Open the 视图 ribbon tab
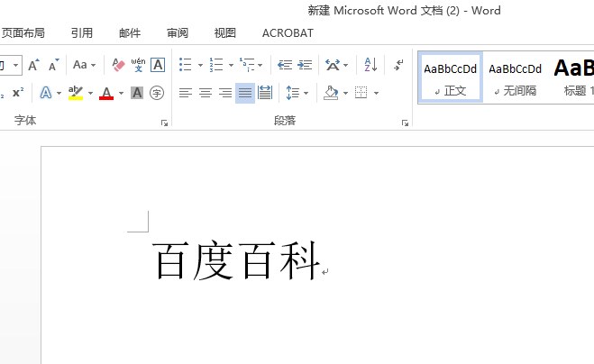 point(225,33)
